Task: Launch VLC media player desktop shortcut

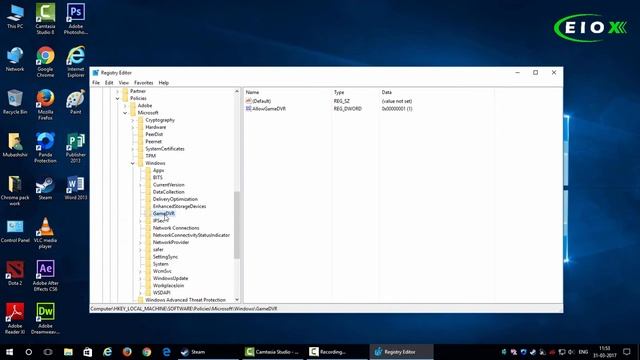Action: point(45,233)
